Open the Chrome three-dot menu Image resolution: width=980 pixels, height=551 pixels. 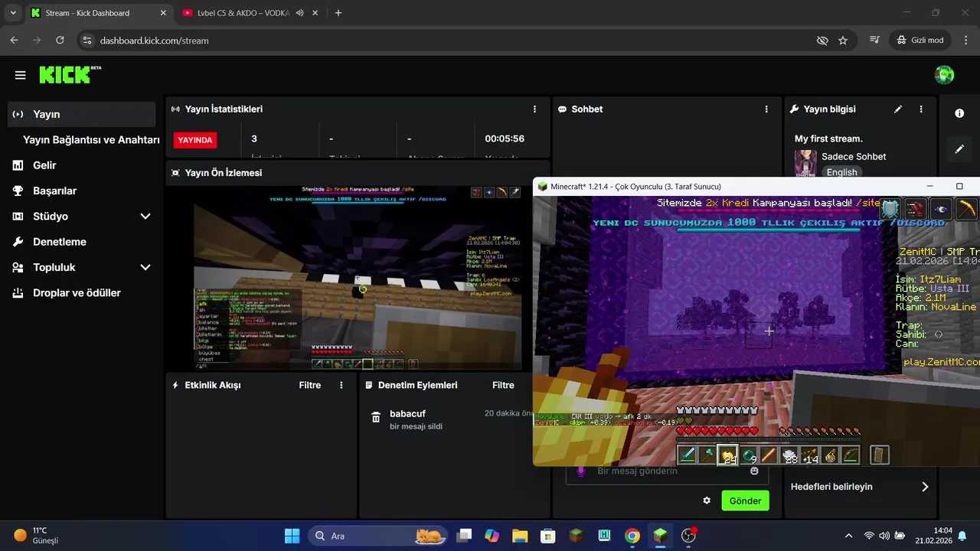coord(965,40)
